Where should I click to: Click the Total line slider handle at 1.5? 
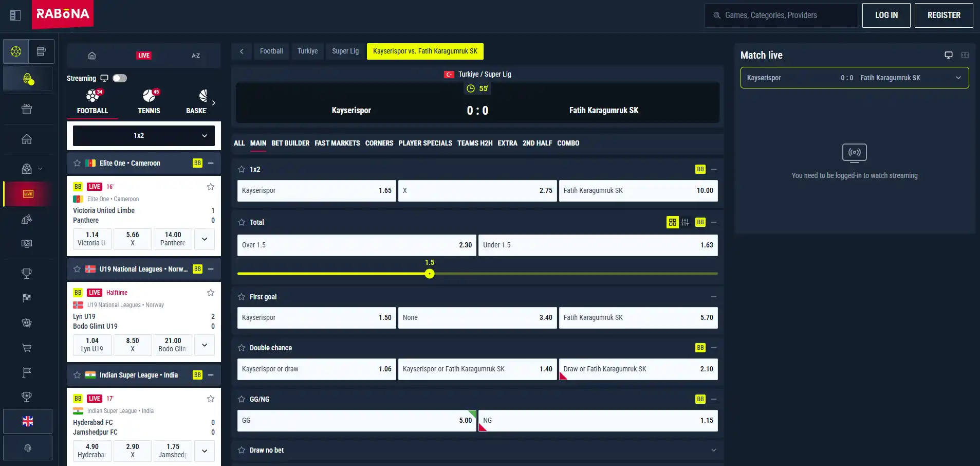click(x=430, y=274)
